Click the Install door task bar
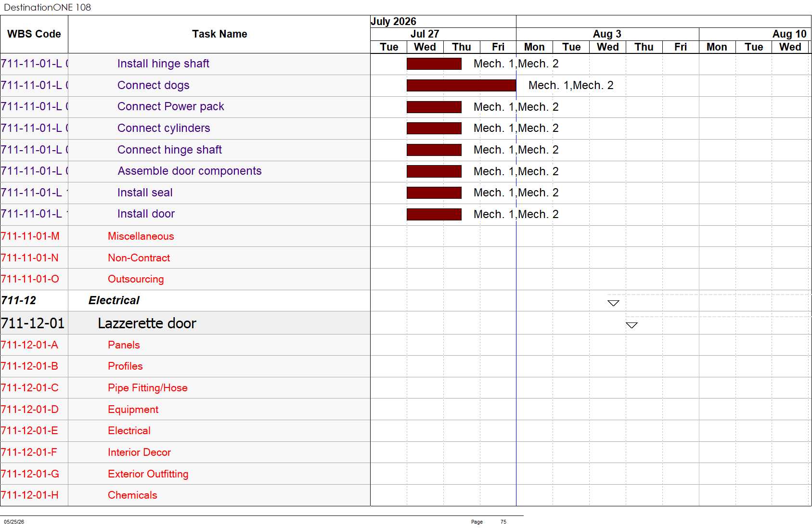The image size is (812, 528). [x=434, y=214]
